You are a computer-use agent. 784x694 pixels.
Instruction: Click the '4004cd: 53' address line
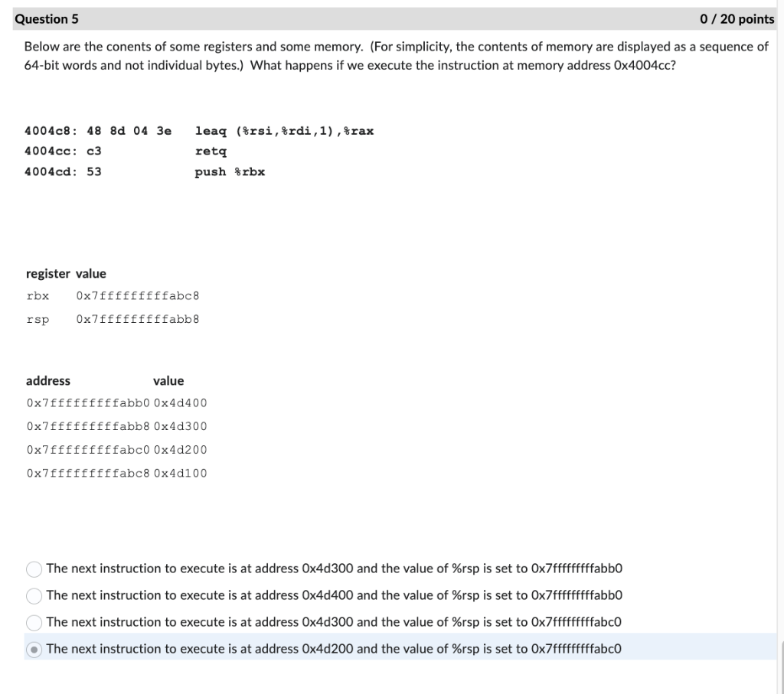63,172
